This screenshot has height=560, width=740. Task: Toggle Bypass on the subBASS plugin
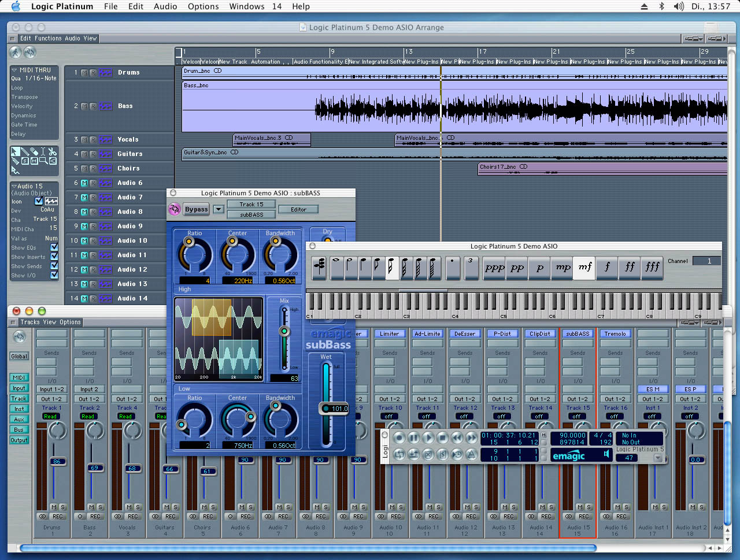(196, 209)
